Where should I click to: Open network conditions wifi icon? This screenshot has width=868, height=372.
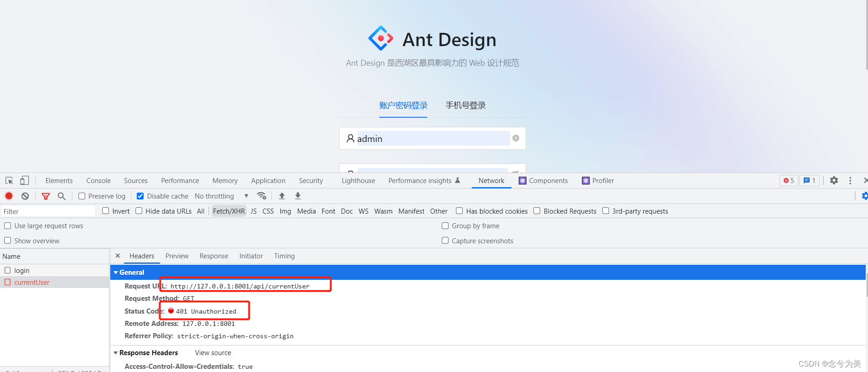262,196
